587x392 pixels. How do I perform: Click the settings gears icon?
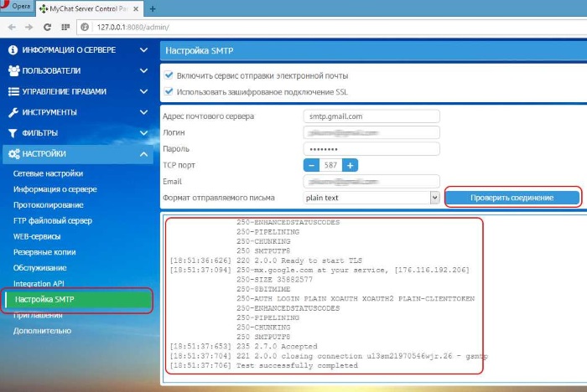14,154
